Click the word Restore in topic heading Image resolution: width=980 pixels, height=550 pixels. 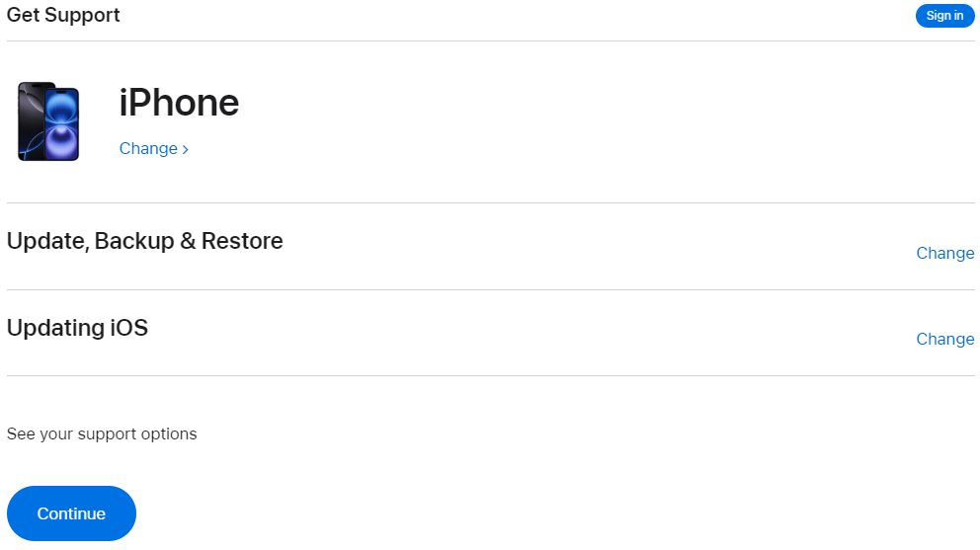click(242, 241)
